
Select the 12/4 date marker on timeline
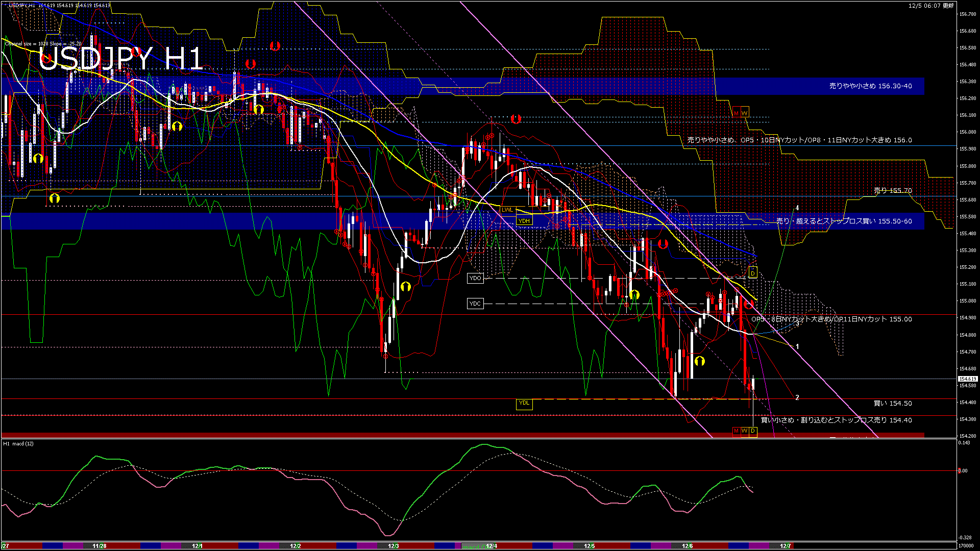click(491, 546)
